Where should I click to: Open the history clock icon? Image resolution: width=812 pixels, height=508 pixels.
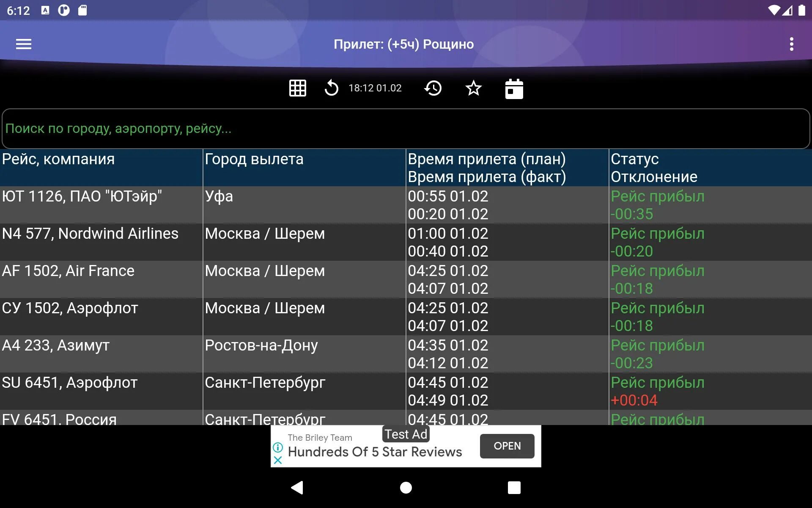pyautogui.click(x=433, y=88)
